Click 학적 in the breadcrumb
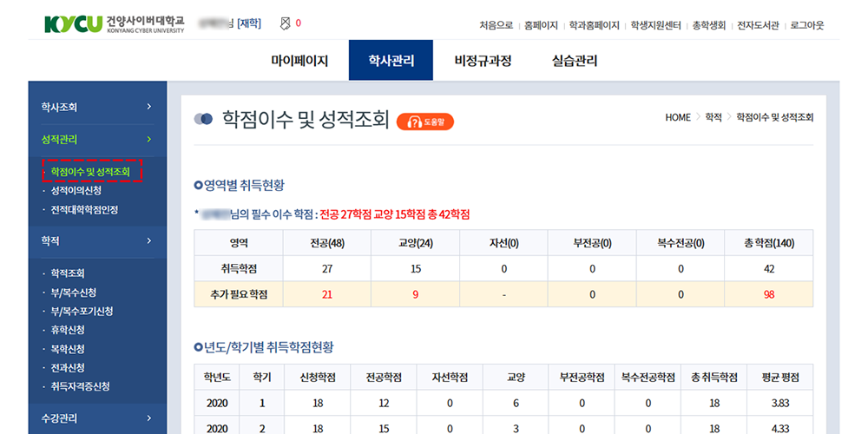868x434 pixels. (713, 117)
